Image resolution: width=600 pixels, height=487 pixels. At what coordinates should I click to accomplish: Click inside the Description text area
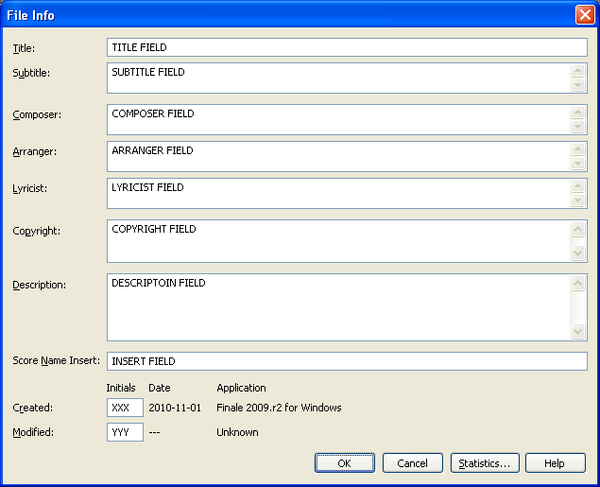coord(338,306)
